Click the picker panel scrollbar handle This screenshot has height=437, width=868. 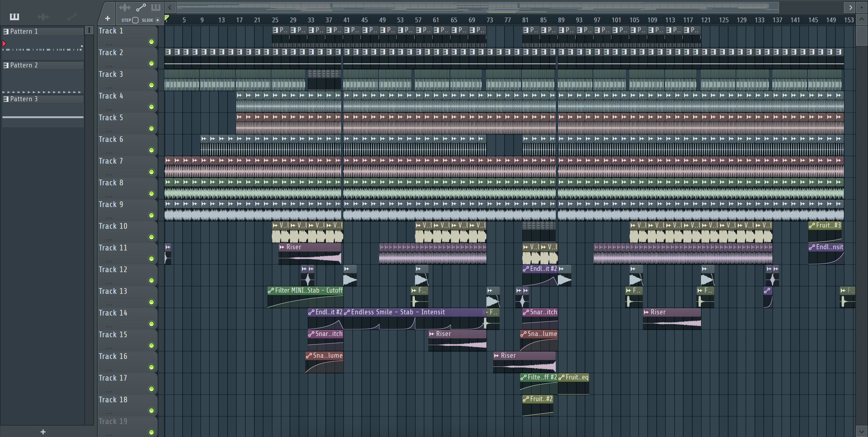(89, 30)
